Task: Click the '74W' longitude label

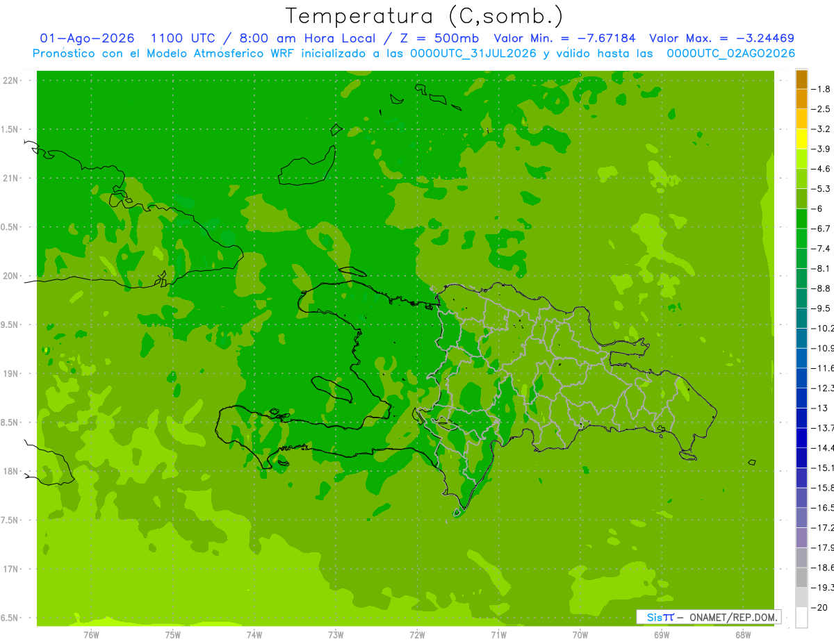Action: 254,635
